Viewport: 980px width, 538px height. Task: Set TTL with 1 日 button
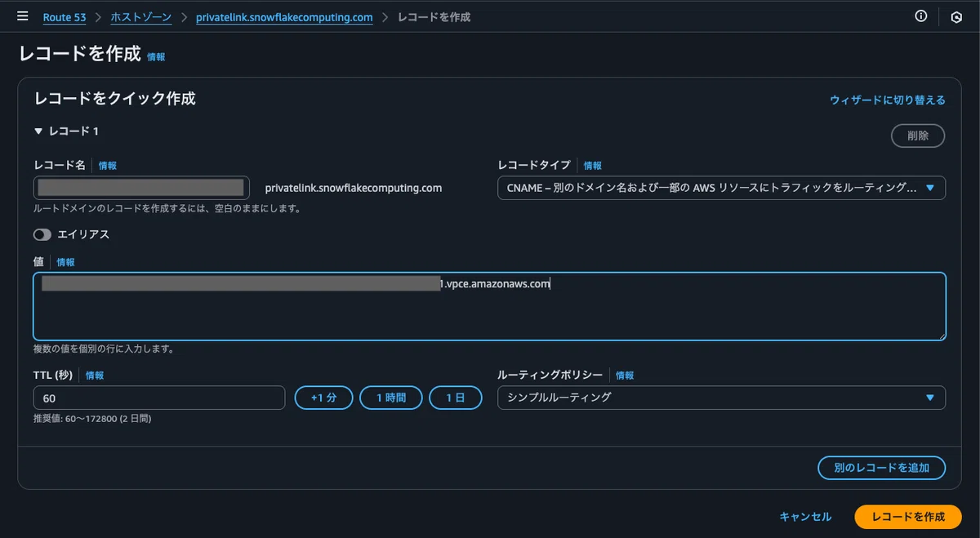(x=456, y=398)
